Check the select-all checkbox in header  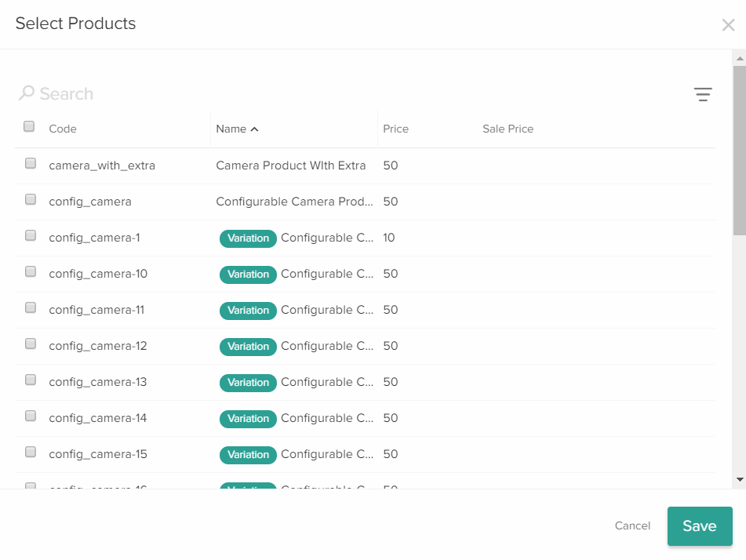(x=29, y=125)
